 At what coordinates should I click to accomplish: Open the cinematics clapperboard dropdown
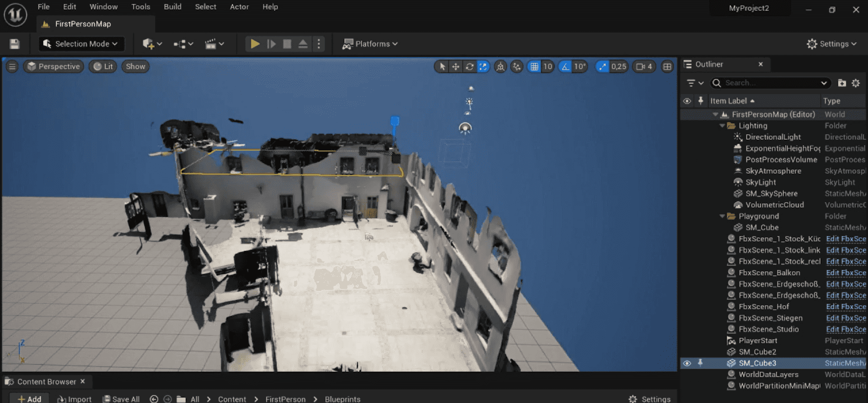point(214,44)
